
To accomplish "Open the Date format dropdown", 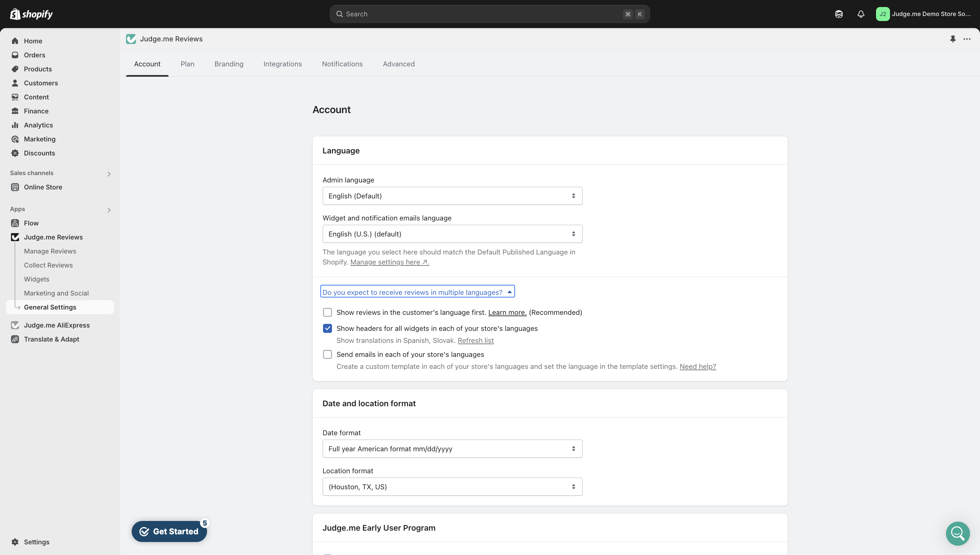I will pyautogui.click(x=452, y=449).
